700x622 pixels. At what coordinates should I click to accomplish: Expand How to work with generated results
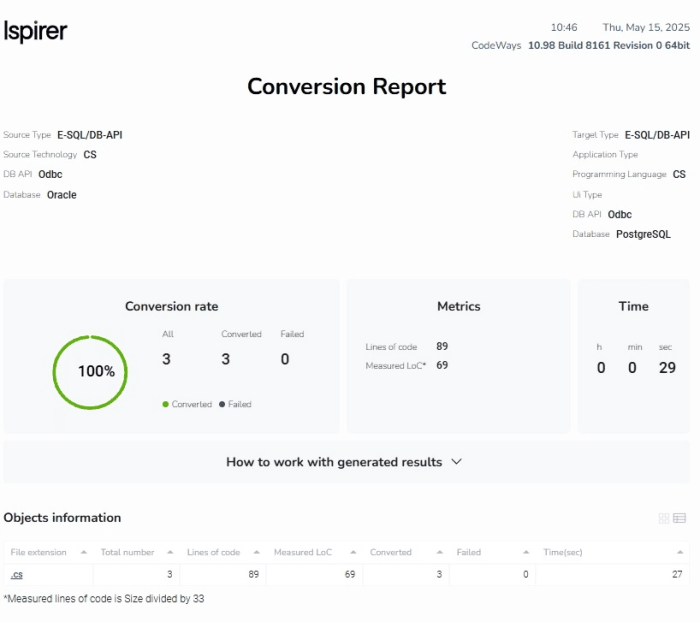click(x=334, y=462)
